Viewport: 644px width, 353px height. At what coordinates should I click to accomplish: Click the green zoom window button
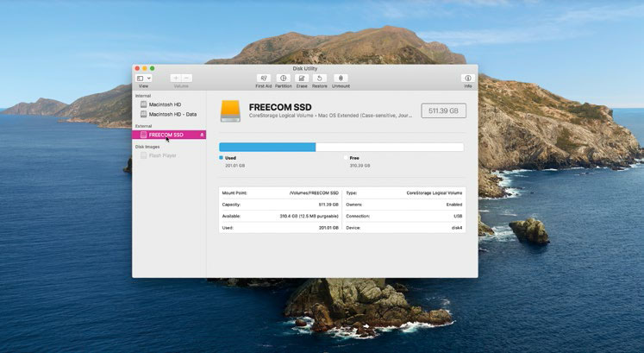152,68
